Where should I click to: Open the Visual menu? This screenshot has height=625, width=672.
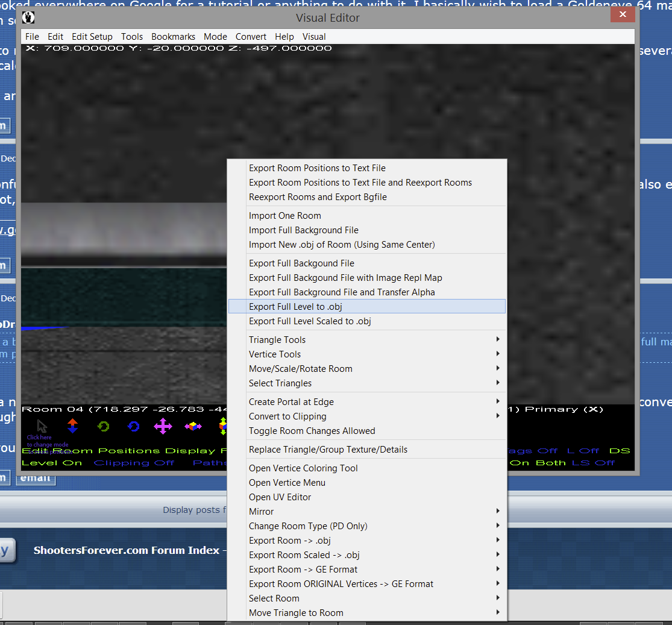314,37
